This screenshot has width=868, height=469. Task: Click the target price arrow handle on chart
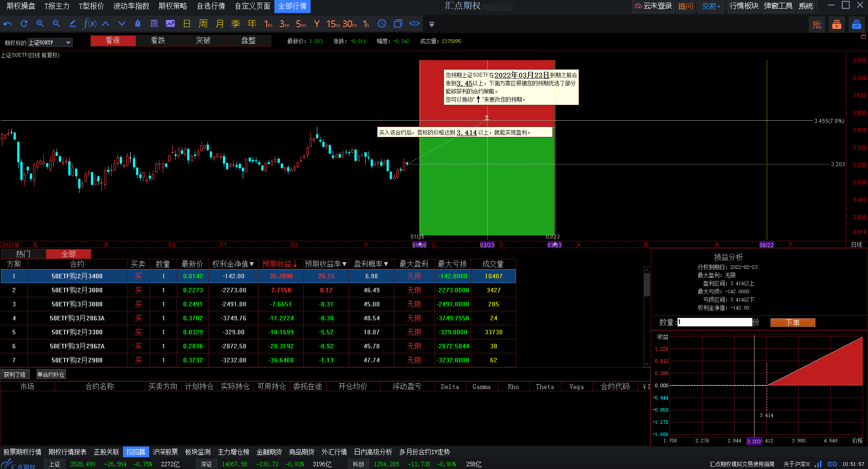(x=487, y=117)
